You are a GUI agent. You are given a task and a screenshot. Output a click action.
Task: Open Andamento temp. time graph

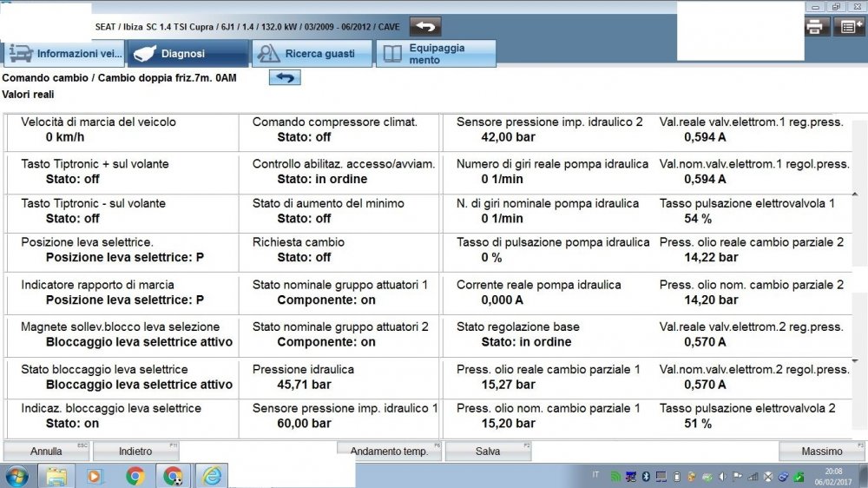click(389, 452)
